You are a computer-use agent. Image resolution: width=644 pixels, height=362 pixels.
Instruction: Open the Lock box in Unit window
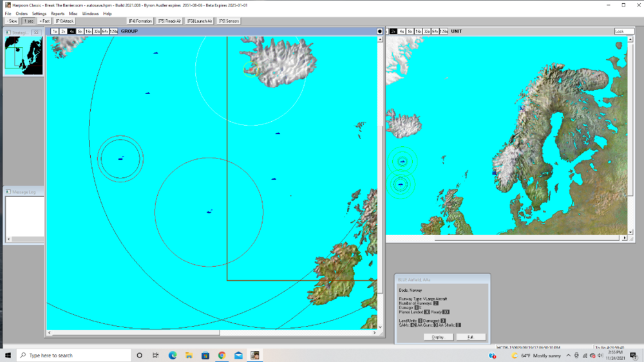pos(623,31)
